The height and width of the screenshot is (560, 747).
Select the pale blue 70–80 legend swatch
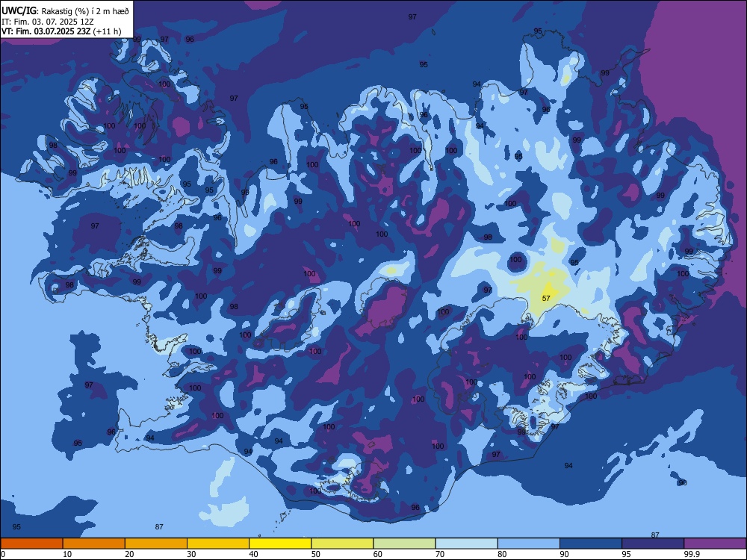click(466, 544)
